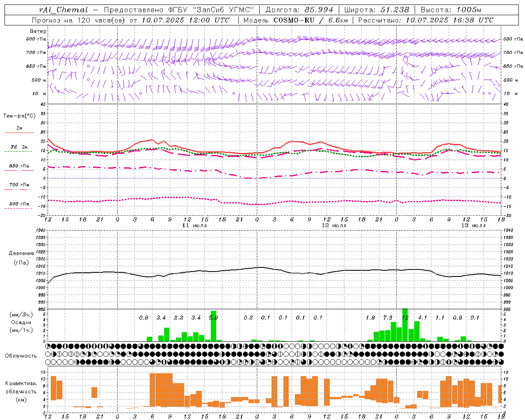The height and width of the screenshot is (420, 525).
Task: Click the '(гПа)' unit label under Давление
Action: [21, 262]
